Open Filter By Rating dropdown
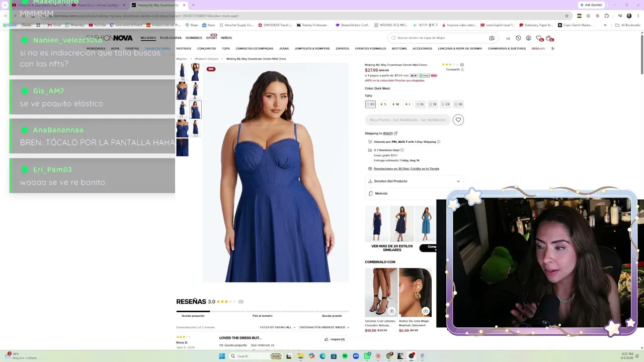The image size is (644, 362). pyautogui.click(x=277, y=327)
